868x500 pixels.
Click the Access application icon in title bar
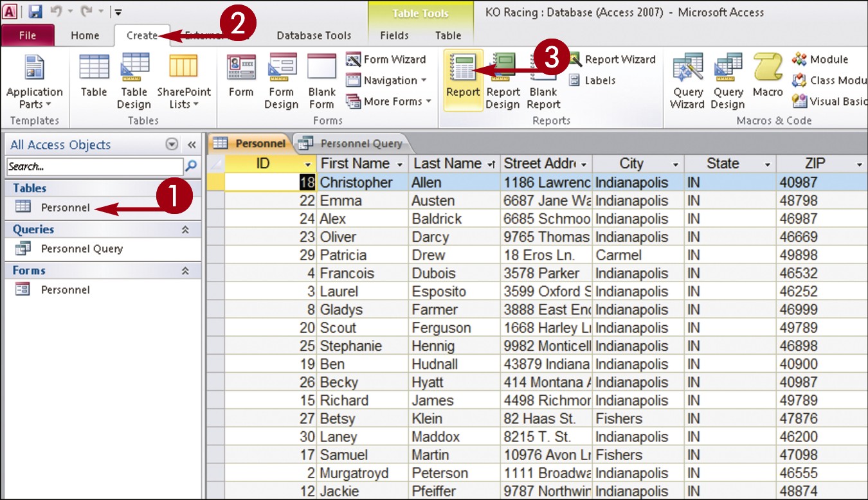point(10,11)
